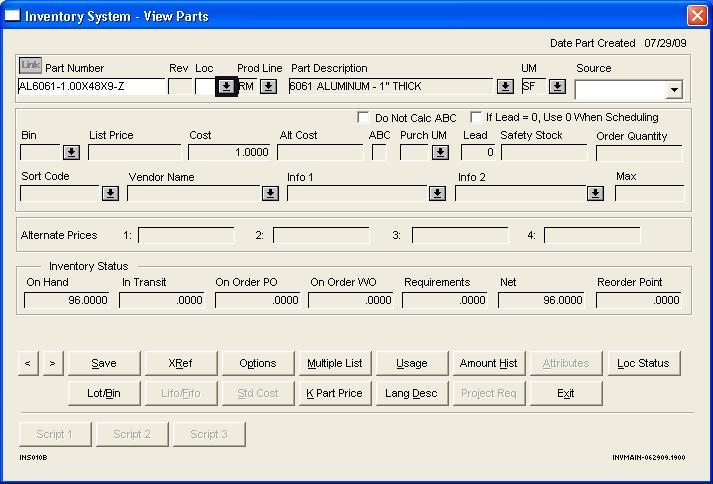Viewport: 713px width, 484px height.
Task: Click the Lang Desc button
Action: pyautogui.click(x=412, y=393)
